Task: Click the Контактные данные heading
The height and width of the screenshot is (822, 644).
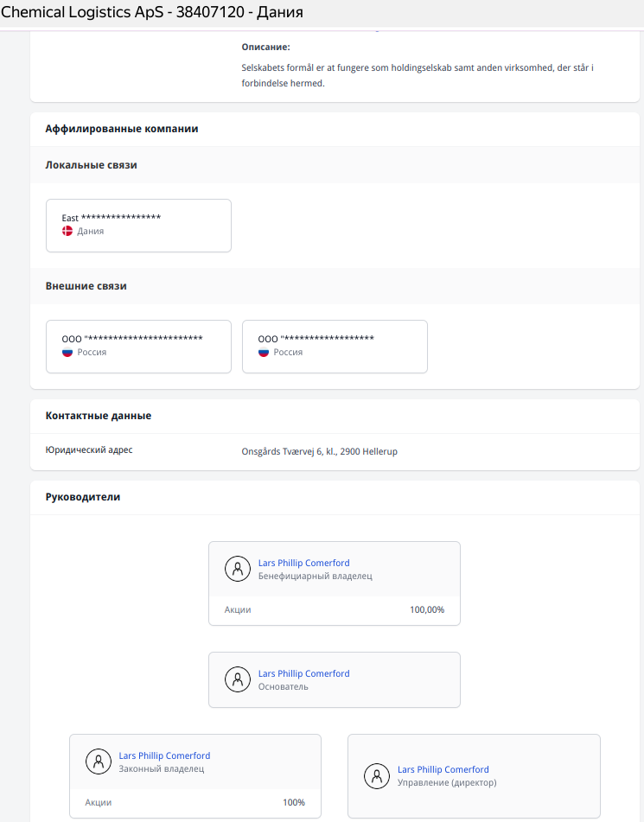Action: point(99,415)
